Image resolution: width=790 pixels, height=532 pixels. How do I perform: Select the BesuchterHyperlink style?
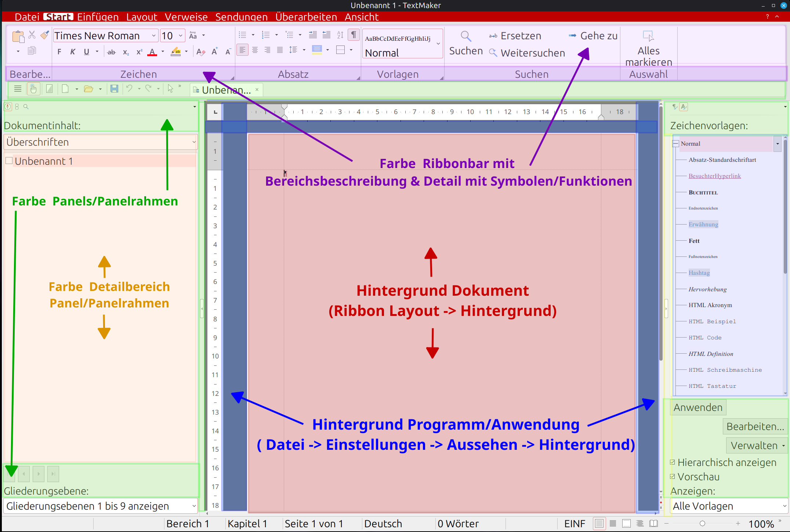[714, 176]
